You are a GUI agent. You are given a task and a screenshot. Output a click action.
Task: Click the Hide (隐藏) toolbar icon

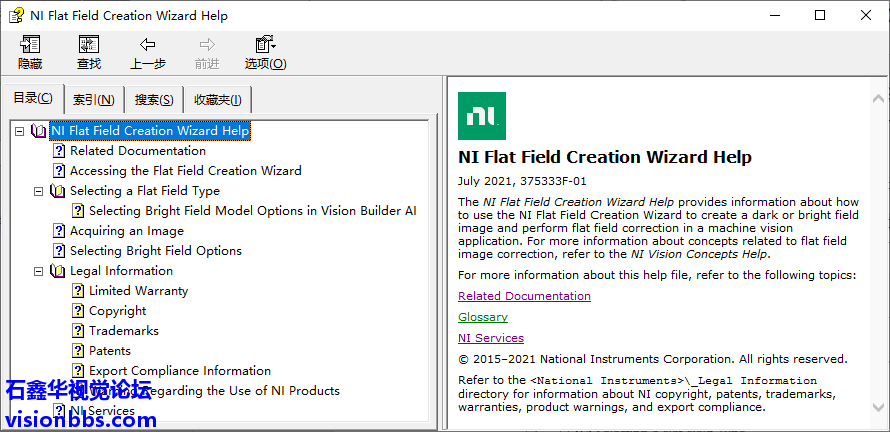pos(30,45)
